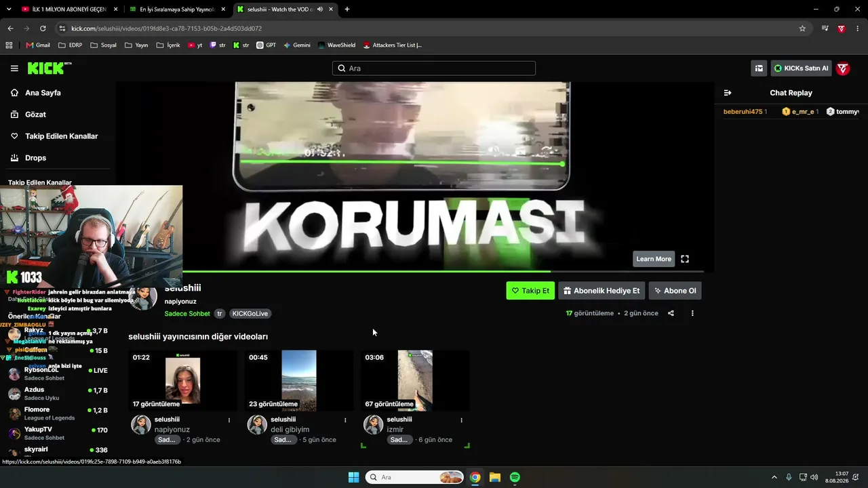Open the WaveShield bookmark
Screen dimensions: 868x488
tap(336, 45)
